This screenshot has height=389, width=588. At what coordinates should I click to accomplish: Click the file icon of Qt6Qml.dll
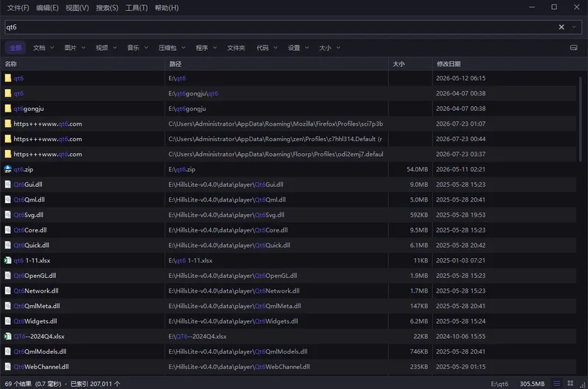point(7,199)
